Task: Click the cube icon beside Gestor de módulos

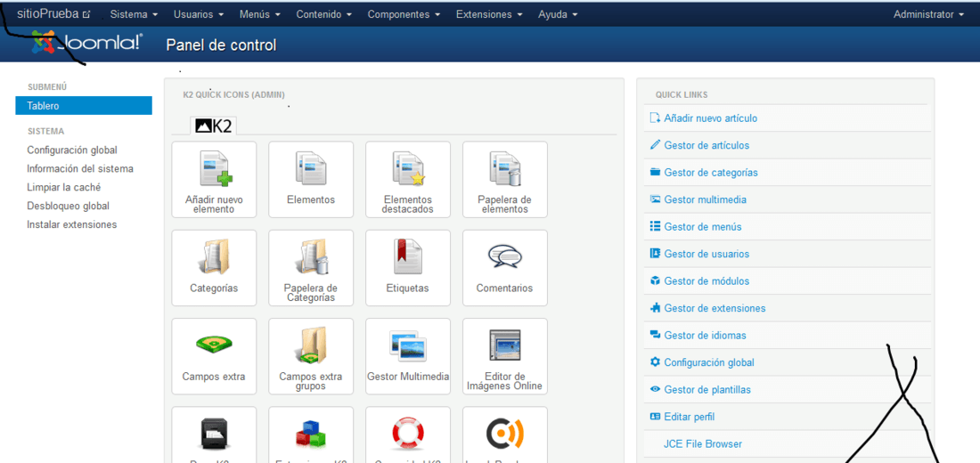Action: (x=655, y=281)
